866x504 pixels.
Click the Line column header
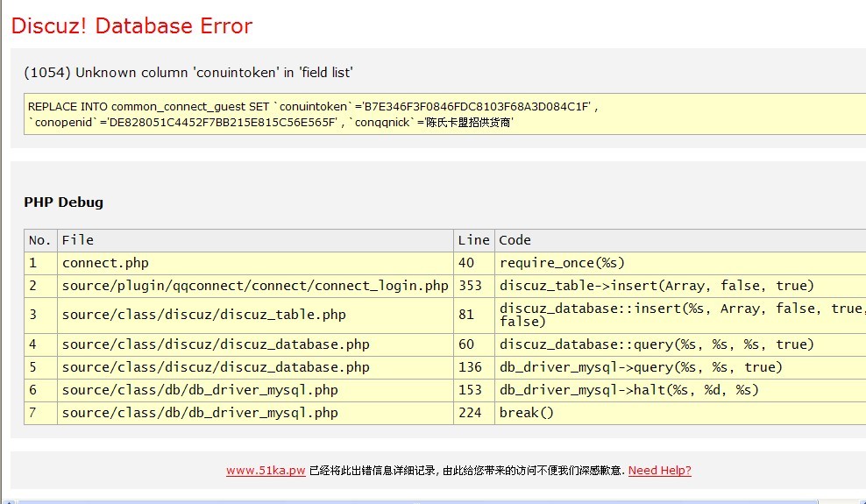click(x=473, y=240)
